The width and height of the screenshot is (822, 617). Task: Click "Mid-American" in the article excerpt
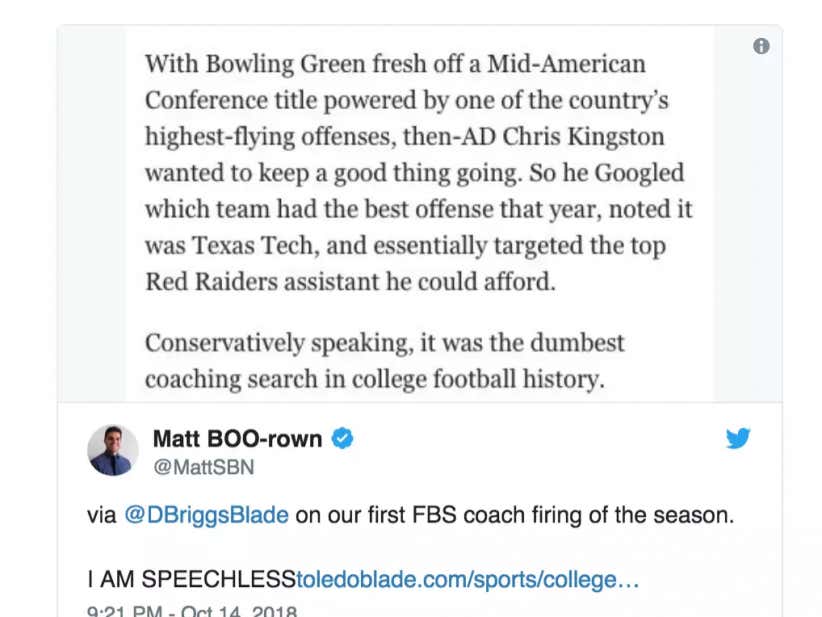(566, 64)
